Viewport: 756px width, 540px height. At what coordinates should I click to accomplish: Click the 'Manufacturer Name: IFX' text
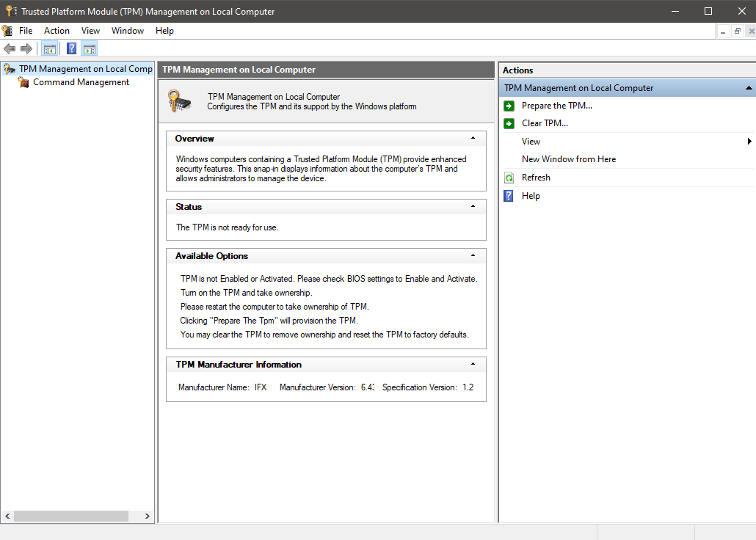222,387
